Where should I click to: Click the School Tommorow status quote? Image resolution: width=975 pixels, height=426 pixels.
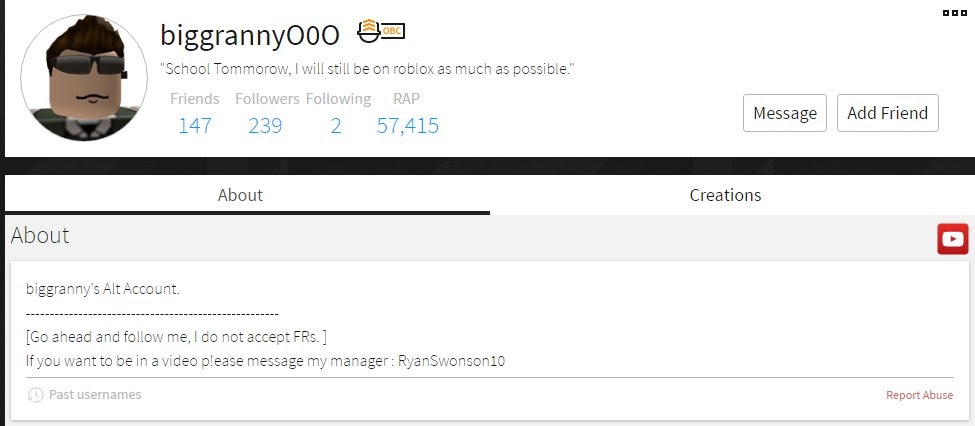[367, 69]
